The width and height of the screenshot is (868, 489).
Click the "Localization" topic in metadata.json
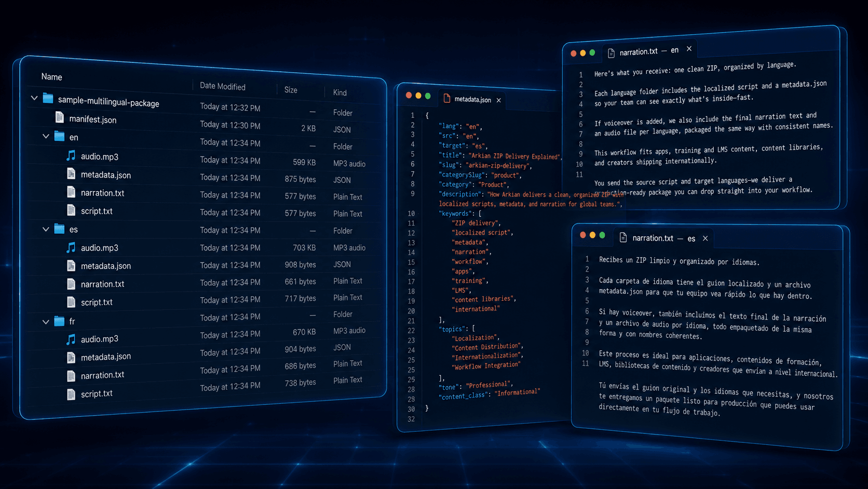tap(474, 337)
